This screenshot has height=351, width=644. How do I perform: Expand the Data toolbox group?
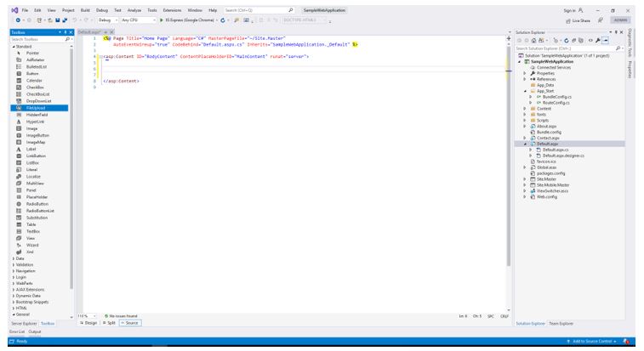click(x=14, y=258)
